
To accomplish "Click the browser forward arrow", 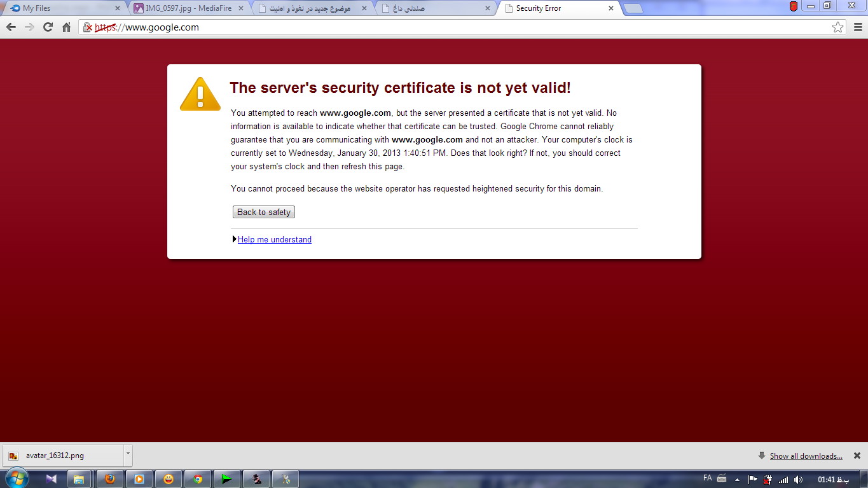I will click(29, 27).
